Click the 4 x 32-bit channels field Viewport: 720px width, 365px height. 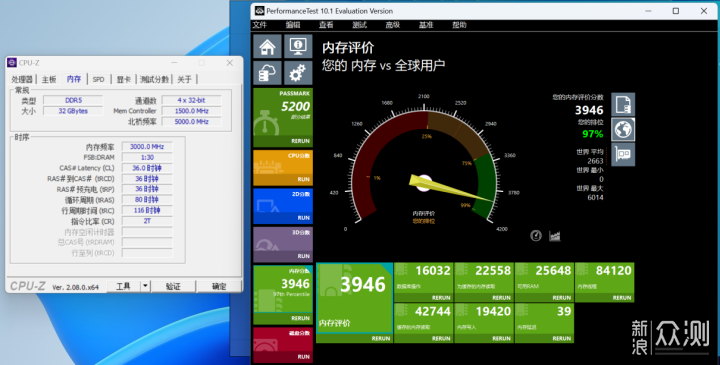pos(191,100)
